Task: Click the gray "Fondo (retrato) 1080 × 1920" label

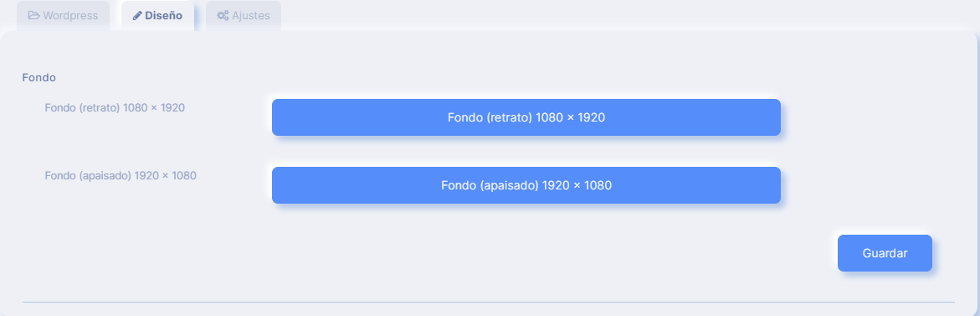Action: coord(115,107)
